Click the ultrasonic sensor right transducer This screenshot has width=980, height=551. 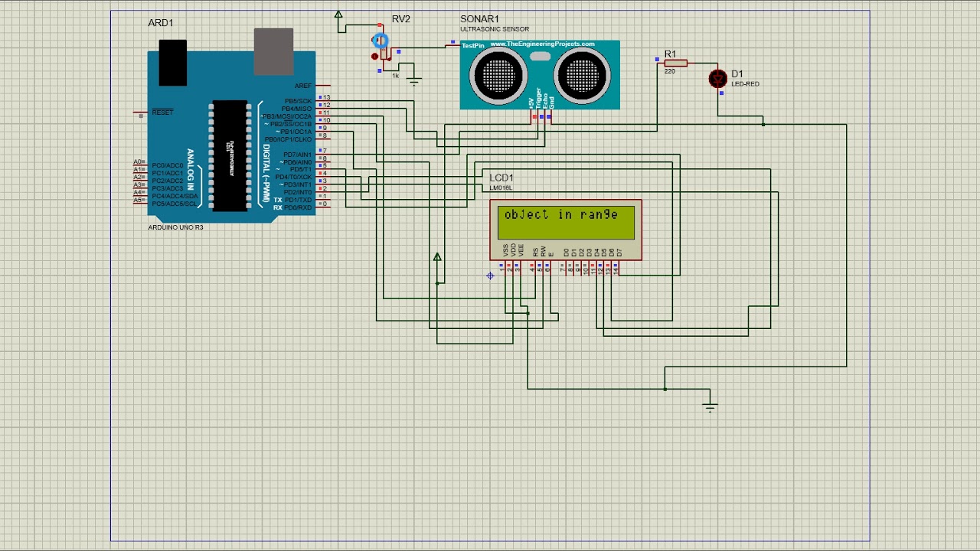[582, 75]
